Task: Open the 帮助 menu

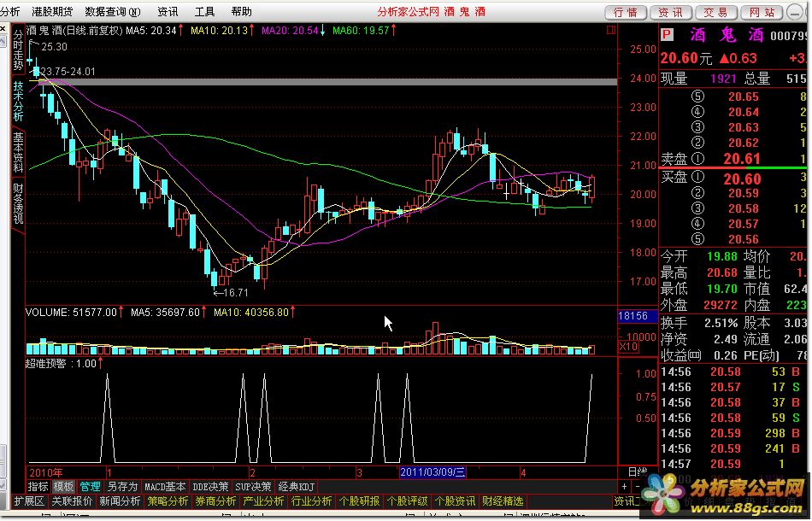Action: [241, 11]
